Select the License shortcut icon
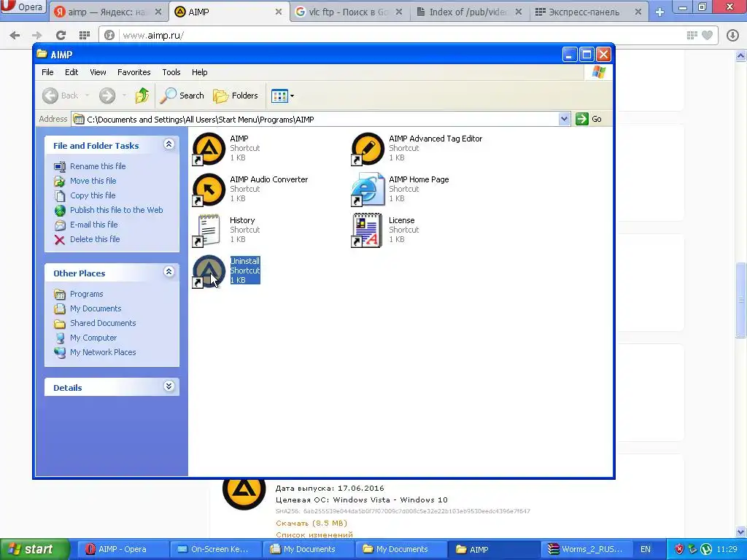Screen dimensions: 747x560 pos(368,230)
